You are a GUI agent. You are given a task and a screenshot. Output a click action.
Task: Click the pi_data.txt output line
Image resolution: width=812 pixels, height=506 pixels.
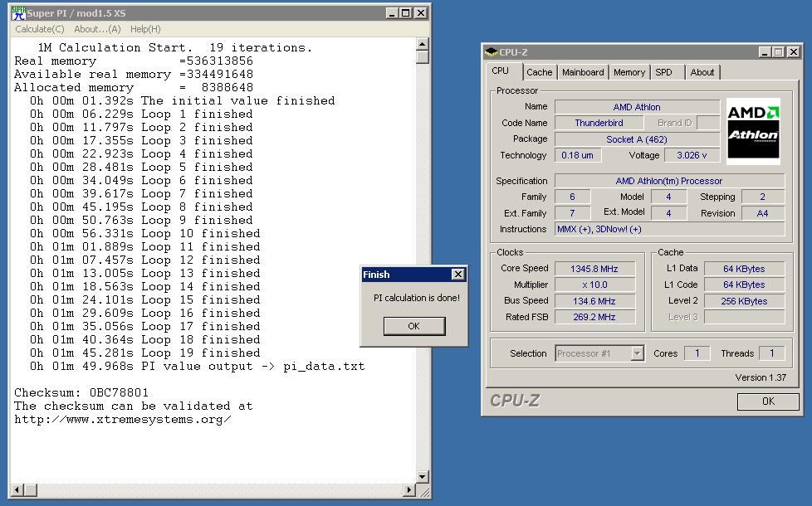click(x=198, y=367)
